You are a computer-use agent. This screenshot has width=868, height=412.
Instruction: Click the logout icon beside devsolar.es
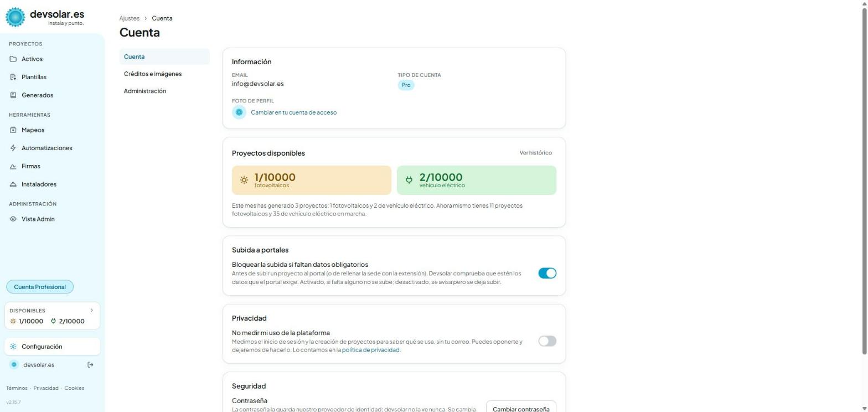pos(91,364)
